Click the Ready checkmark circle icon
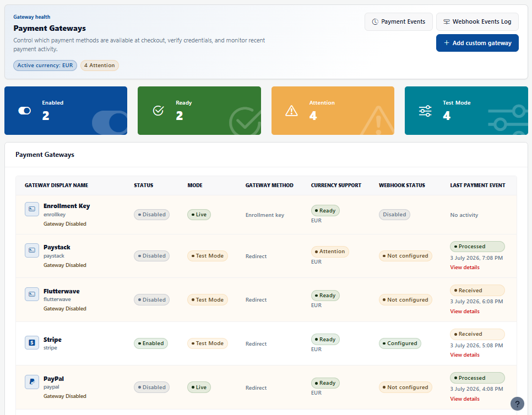 pos(158,111)
